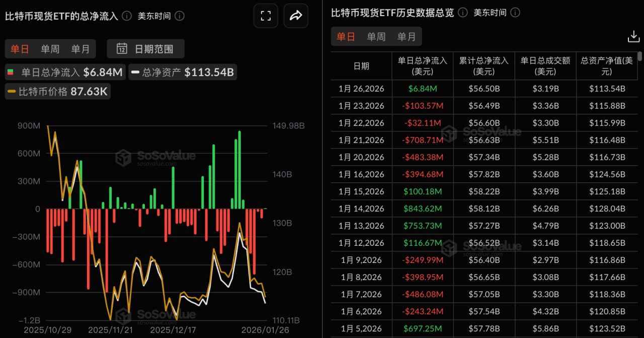Open the 日期范围 date range picker
644x338 pixels.
[x=146, y=49]
